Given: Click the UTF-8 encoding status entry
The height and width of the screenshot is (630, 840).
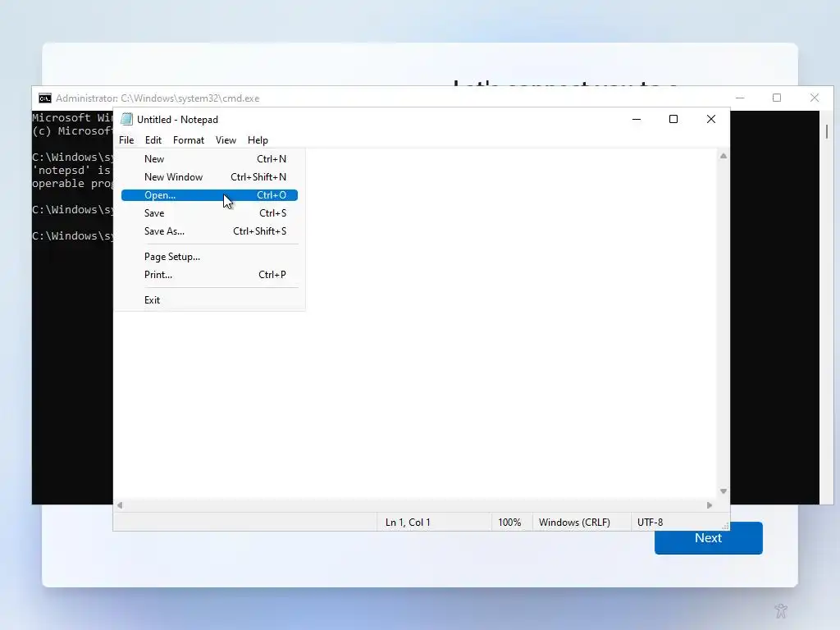Looking at the screenshot, I should pos(650,523).
